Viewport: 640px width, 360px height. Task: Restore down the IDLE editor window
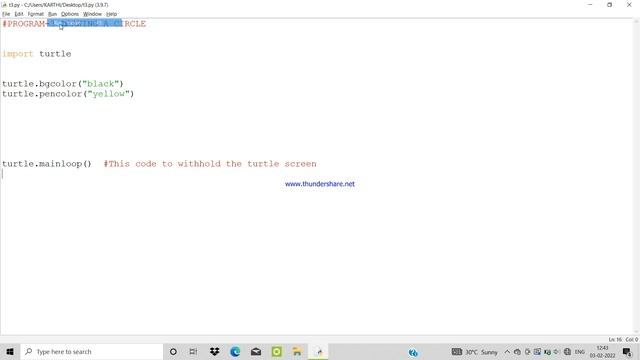pos(609,5)
